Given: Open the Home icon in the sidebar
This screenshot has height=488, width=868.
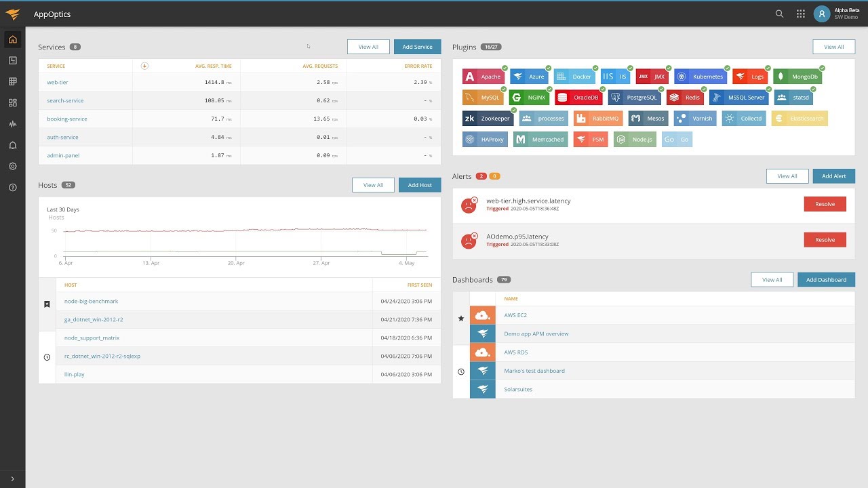Looking at the screenshot, I should click(x=12, y=39).
